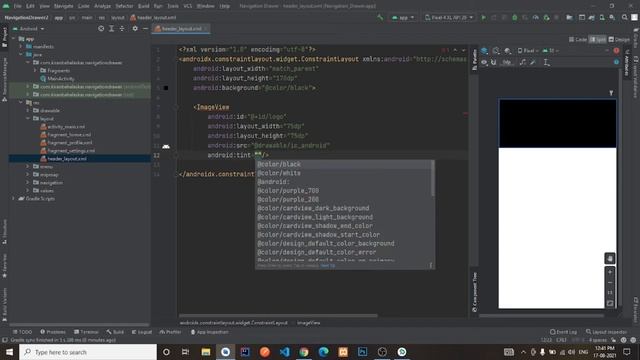Toggle the Gradle side tool window
This screenshot has height=360, width=640.
click(x=636, y=38)
